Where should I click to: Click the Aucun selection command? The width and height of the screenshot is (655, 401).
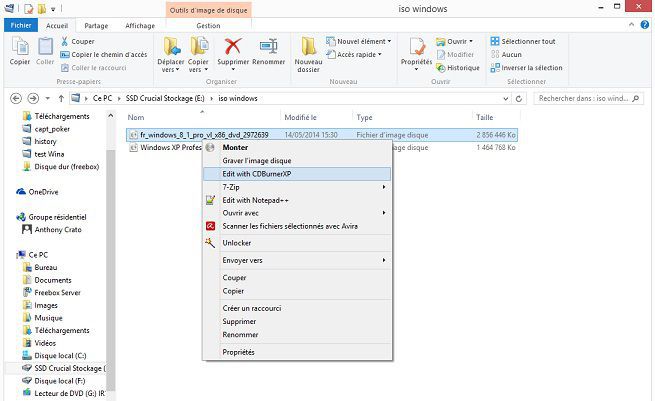pos(506,54)
